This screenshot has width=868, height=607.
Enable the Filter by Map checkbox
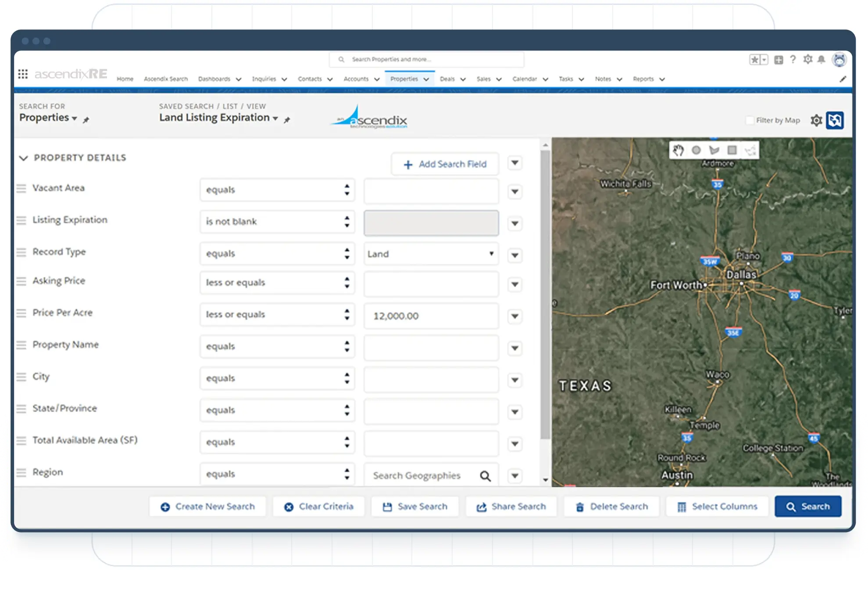tap(750, 120)
